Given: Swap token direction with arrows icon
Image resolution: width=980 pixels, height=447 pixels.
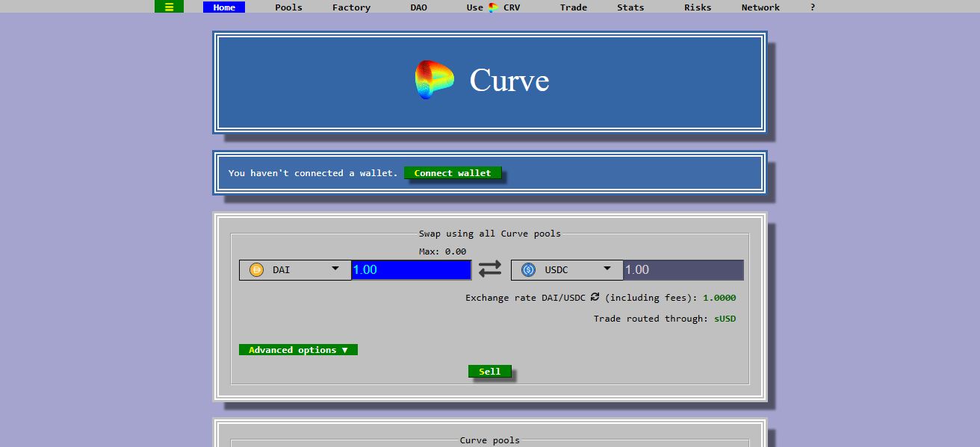Looking at the screenshot, I should [490, 269].
